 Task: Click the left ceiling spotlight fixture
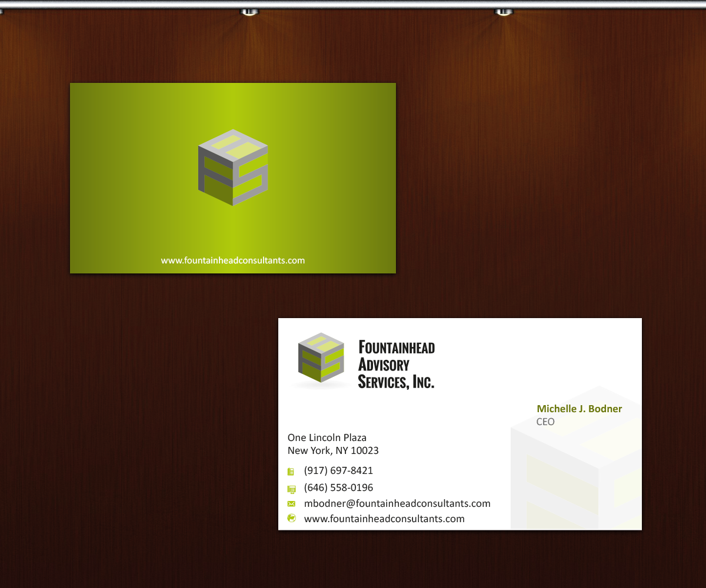point(248,11)
